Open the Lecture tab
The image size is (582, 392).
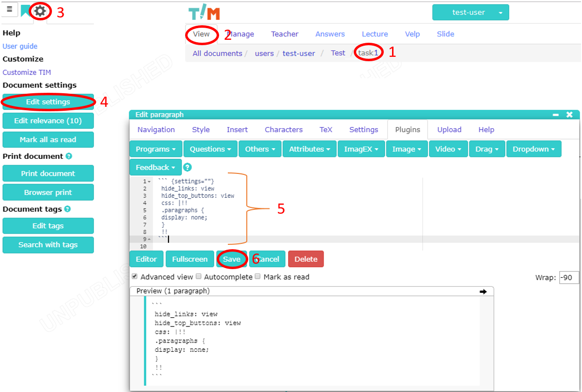[x=375, y=34]
